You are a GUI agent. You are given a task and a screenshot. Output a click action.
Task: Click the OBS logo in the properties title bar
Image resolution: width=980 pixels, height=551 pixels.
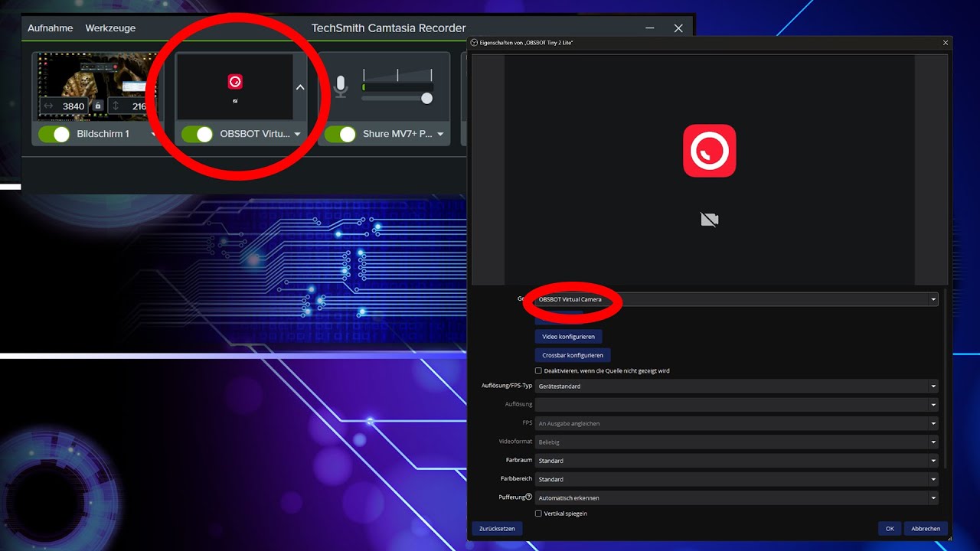(475, 43)
